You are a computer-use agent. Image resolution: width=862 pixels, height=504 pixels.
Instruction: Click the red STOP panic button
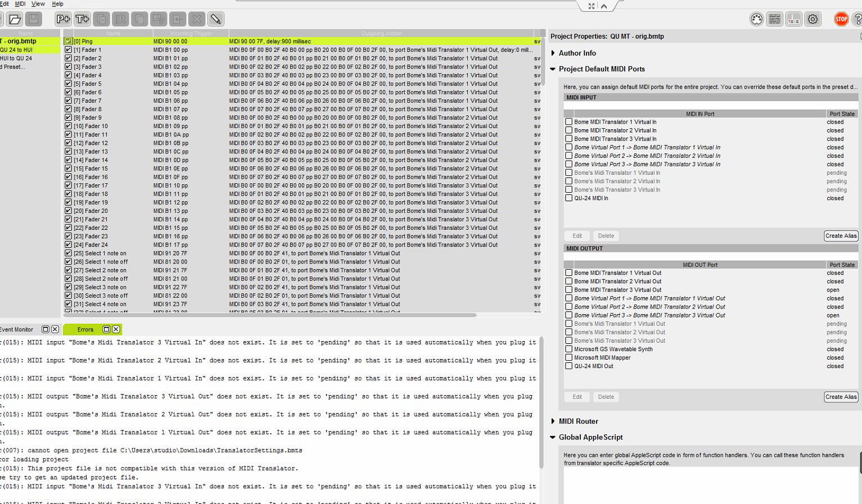841,19
